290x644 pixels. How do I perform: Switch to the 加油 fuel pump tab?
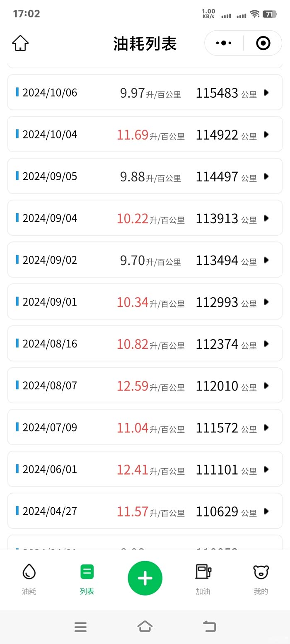pyautogui.click(x=203, y=579)
